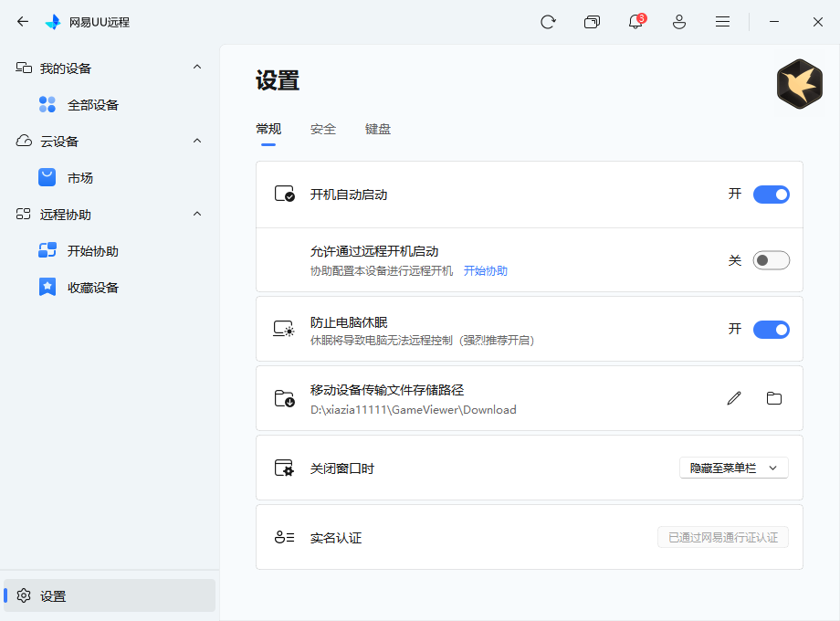Click the 防止电脑休眠 row icon
This screenshot has width=840, height=621.
click(284, 329)
